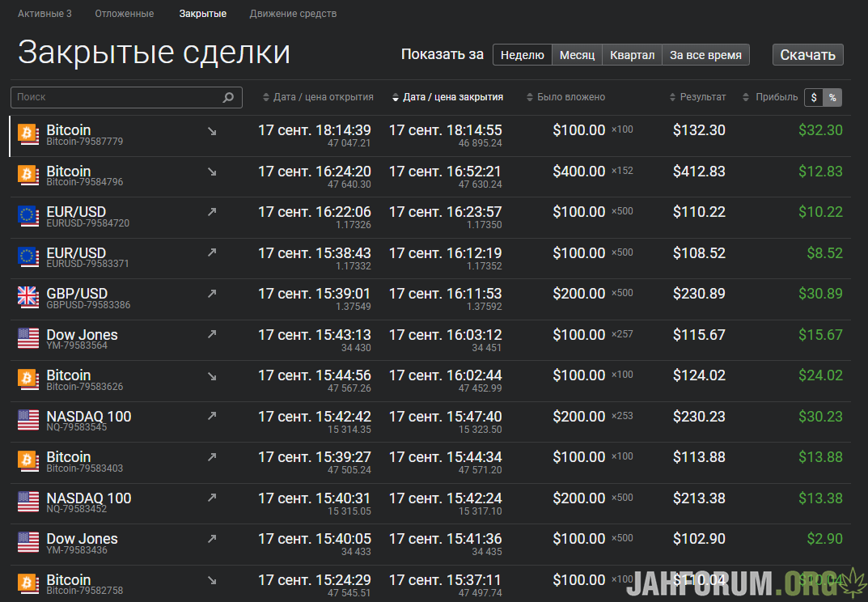Click Bitcoin icon of deal Bitcoin-79582758
Screen dimensions: 868x602
[28, 584]
